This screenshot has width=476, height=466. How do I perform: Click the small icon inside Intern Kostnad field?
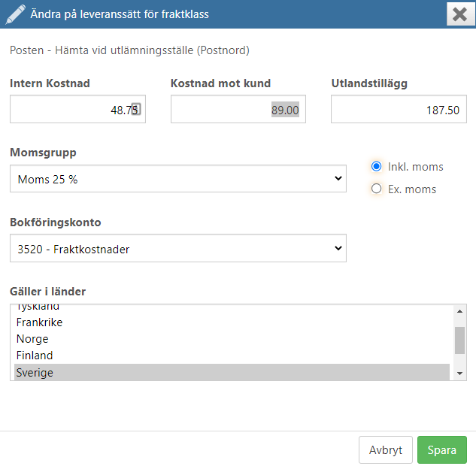click(136, 109)
